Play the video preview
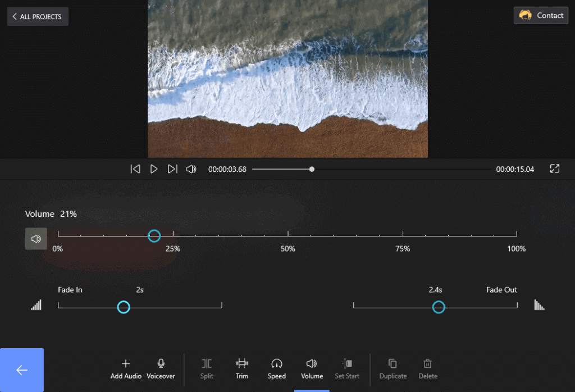Image resolution: width=575 pixels, height=392 pixels. click(154, 169)
